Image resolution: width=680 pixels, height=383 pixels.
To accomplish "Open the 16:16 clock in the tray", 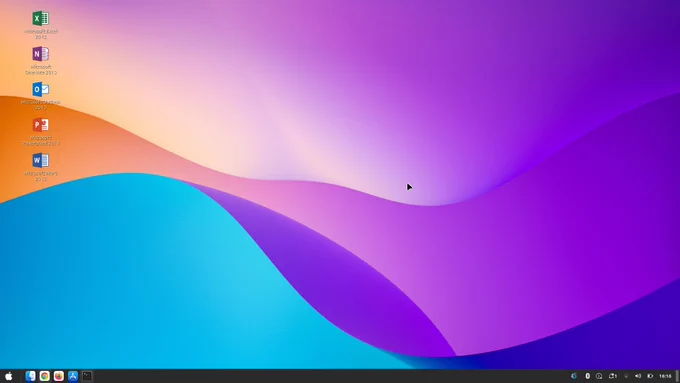I will tap(665, 376).
